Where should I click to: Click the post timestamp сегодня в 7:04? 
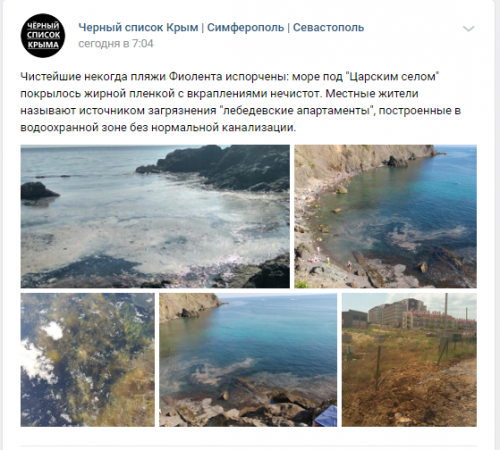116,44
